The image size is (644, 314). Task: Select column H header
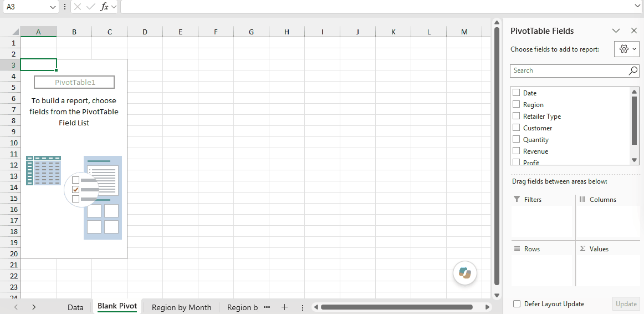(x=287, y=32)
